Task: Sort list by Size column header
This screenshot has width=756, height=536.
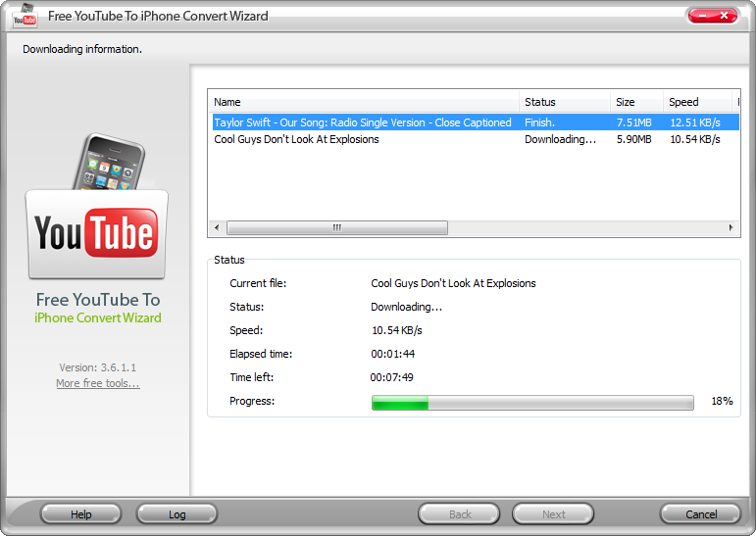Action: (x=636, y=102)
